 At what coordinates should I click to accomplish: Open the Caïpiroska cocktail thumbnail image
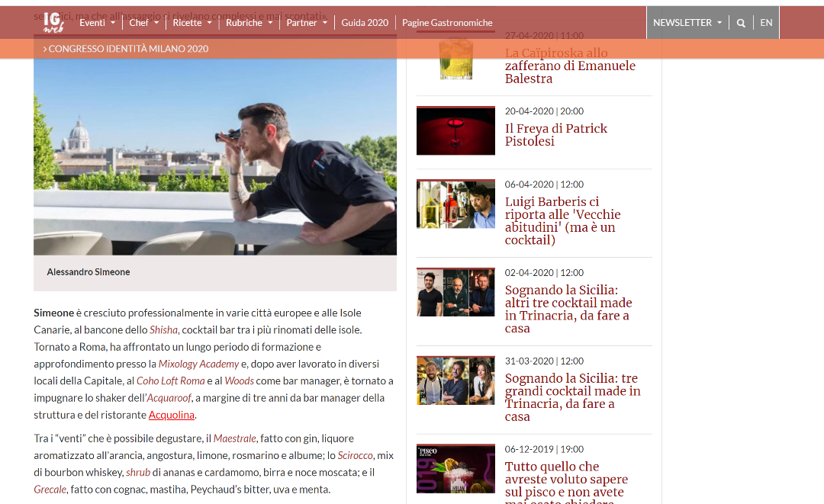point(455,57)
